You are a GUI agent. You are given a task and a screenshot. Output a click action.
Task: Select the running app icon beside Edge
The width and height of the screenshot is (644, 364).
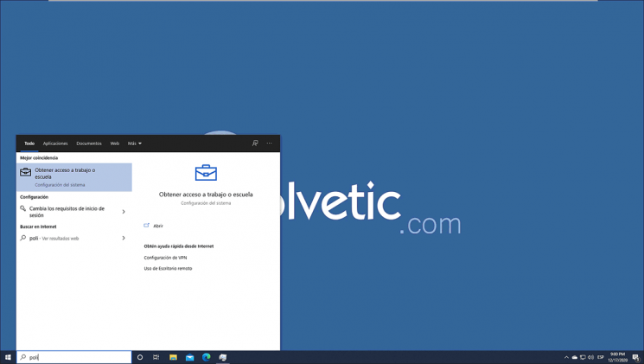(223, 357)
